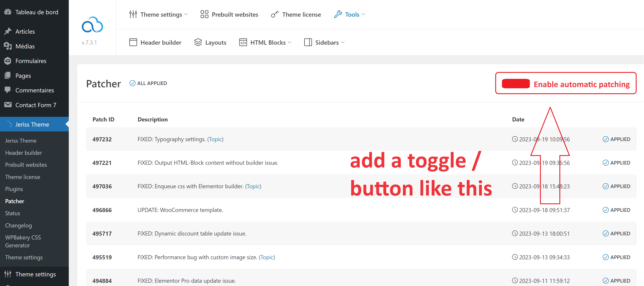Open the Plugins submenu link
This screenshot has width=644, height=286.
tap(14, 189)
